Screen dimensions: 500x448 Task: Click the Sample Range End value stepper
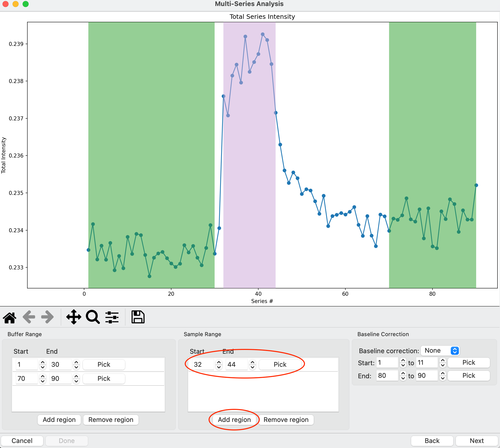253,364
